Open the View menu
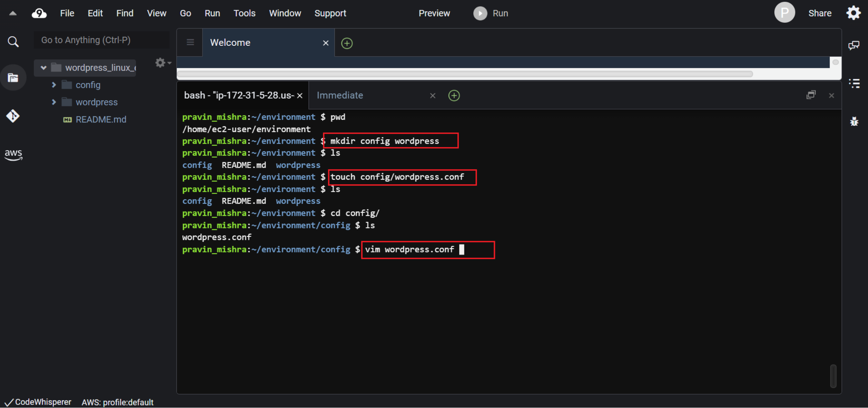 [156, 13]
